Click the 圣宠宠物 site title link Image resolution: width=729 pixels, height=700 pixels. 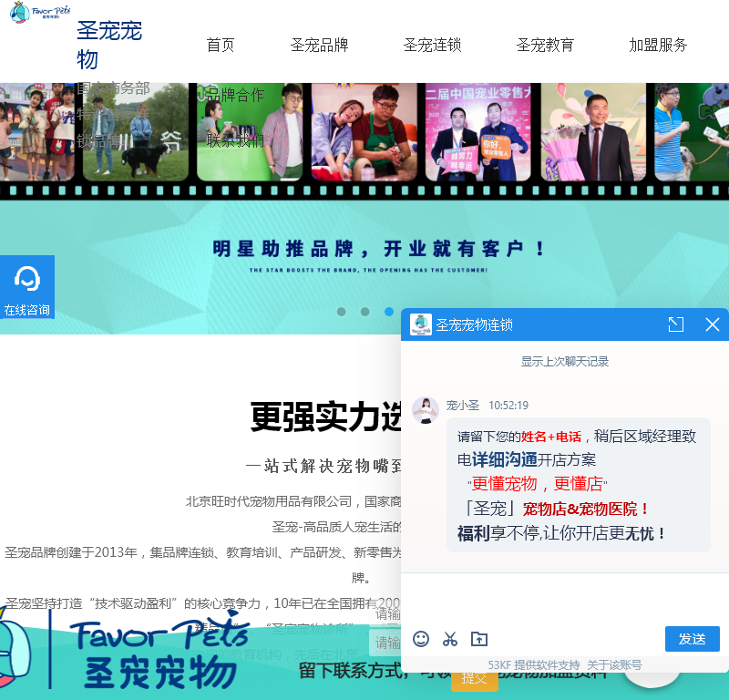(109, 45)
